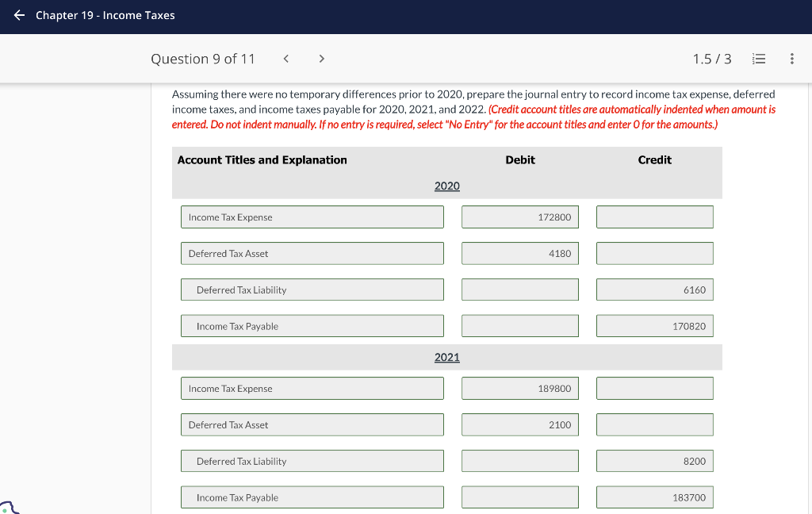Click the Chapter 19 - Income Taxes title
The height and width of the screenshot is (514, 812).
(x=105, y=15)
